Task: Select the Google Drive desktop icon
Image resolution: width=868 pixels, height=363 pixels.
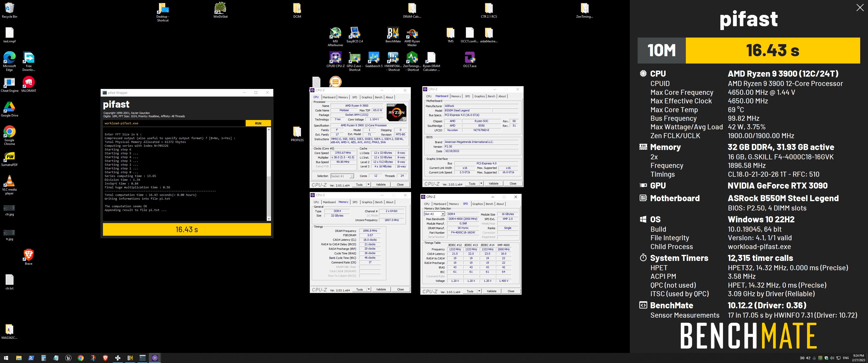Action: [9, 109]
